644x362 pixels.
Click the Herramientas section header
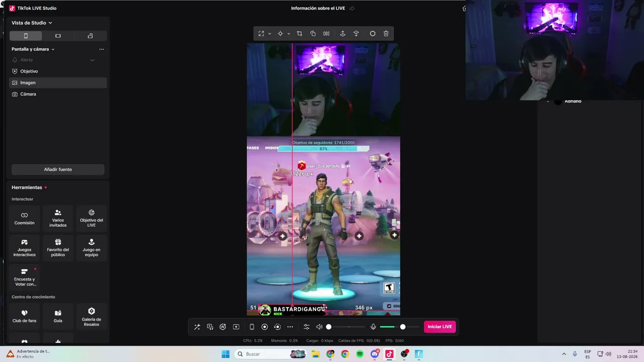(27, 188)
